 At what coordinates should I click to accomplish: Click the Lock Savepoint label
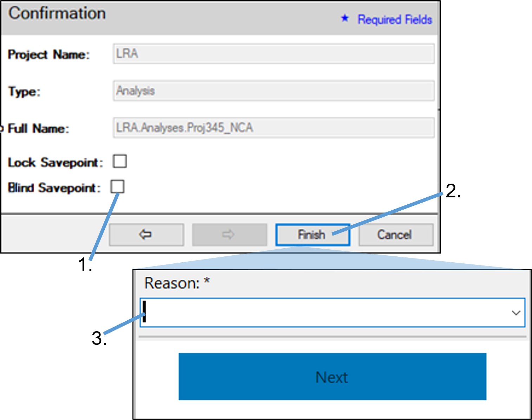click(55, 163)
